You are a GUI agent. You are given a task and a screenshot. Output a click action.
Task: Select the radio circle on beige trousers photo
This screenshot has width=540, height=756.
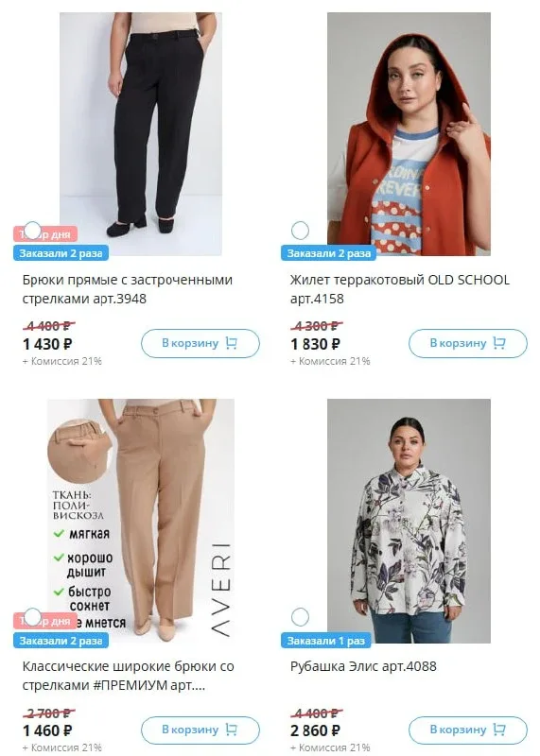[x=32, y=617]
